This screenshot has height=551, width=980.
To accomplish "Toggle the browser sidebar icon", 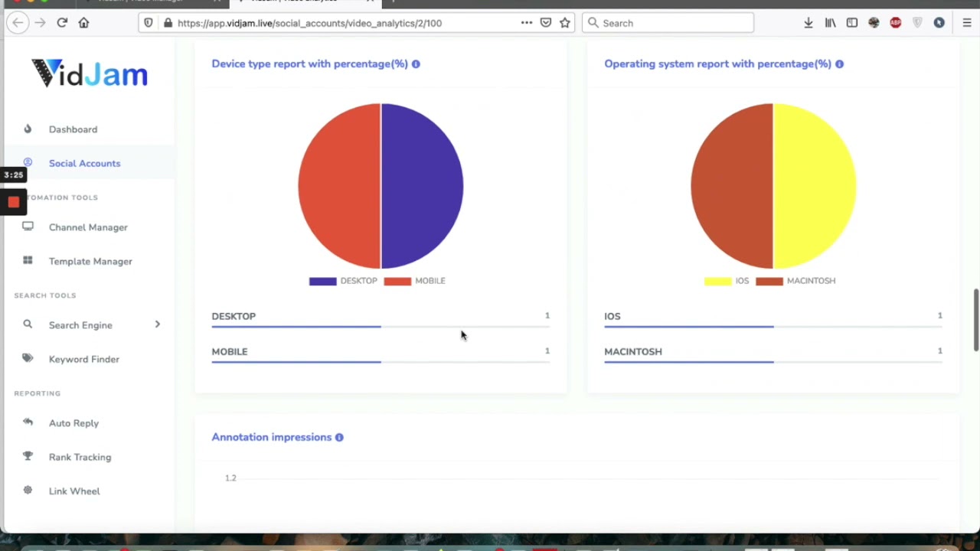I will 851,23.
